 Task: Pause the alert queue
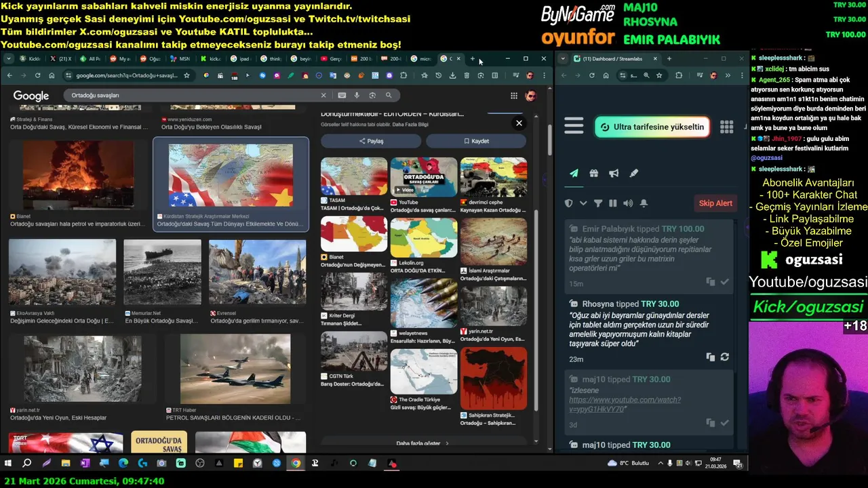click(x=613, y=203)
